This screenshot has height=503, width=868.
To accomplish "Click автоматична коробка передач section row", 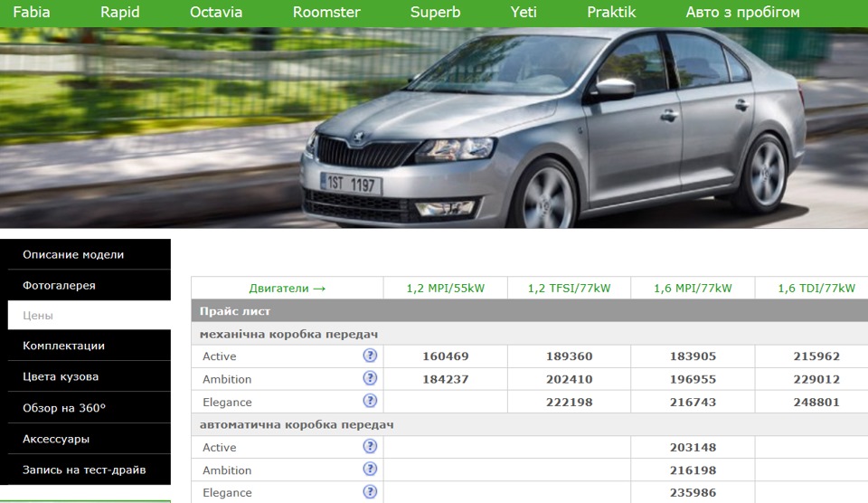I will tap(530, 424).
